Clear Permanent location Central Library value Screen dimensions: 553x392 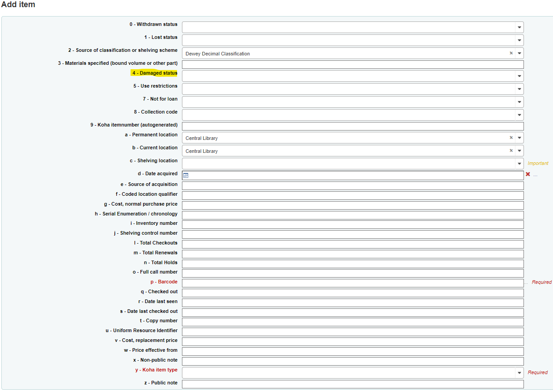[x=511, y=138]
